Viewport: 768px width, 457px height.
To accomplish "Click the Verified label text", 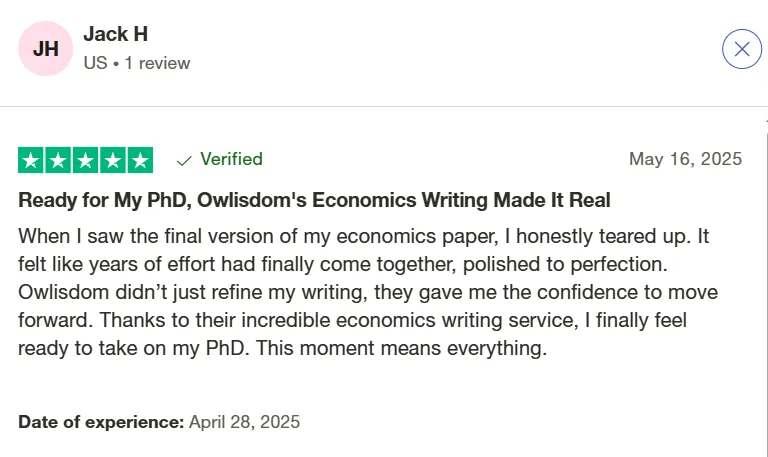I will tap(231, 159).
